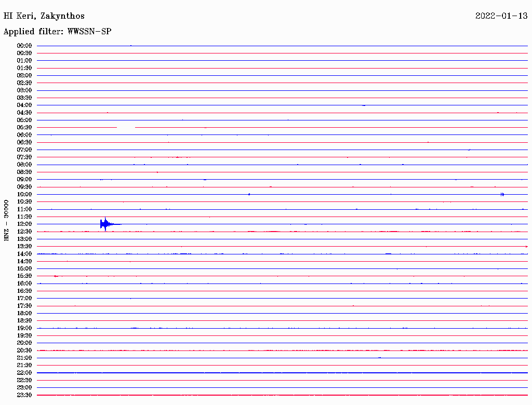This screenshot has width=532, height=405.
Task: Click the 02:00 time label
Action: pyautogui.click(x=24, y=75)
